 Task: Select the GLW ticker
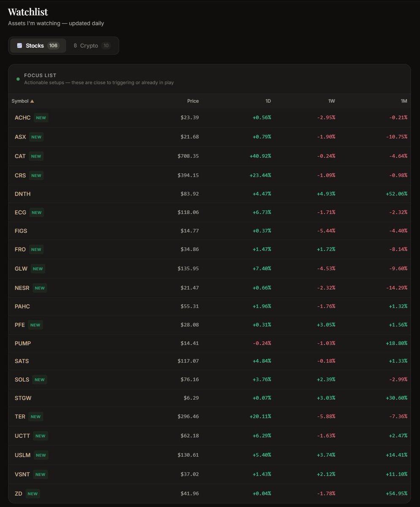[21, 268]
